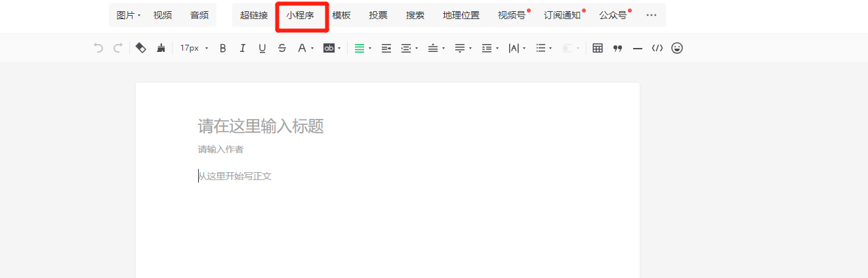This screenshot has height=278, width=868.
Task: Insert a 订阅通知
Action: tap(562, 15)
